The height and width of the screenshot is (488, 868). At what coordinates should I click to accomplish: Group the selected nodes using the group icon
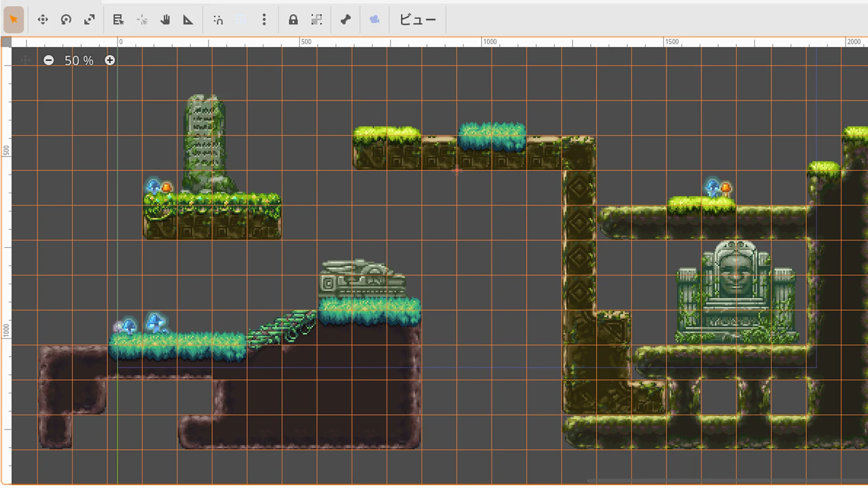coord(316,19)
